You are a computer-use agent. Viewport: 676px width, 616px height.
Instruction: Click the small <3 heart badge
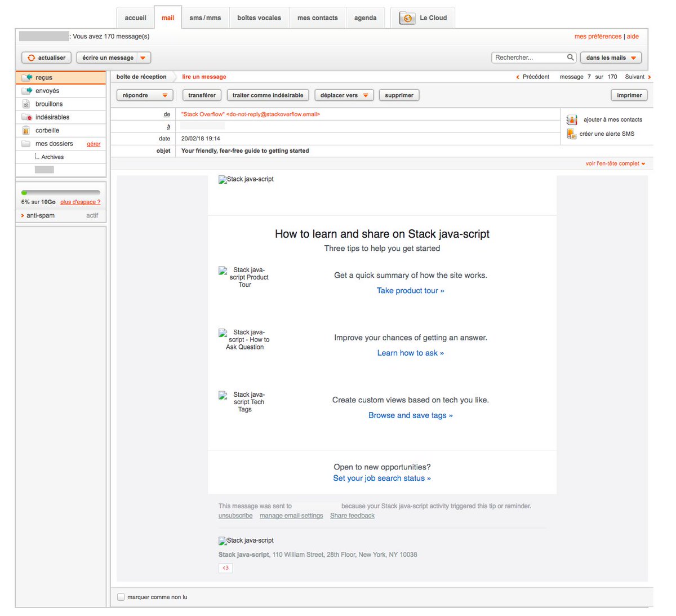pos(225,568)
